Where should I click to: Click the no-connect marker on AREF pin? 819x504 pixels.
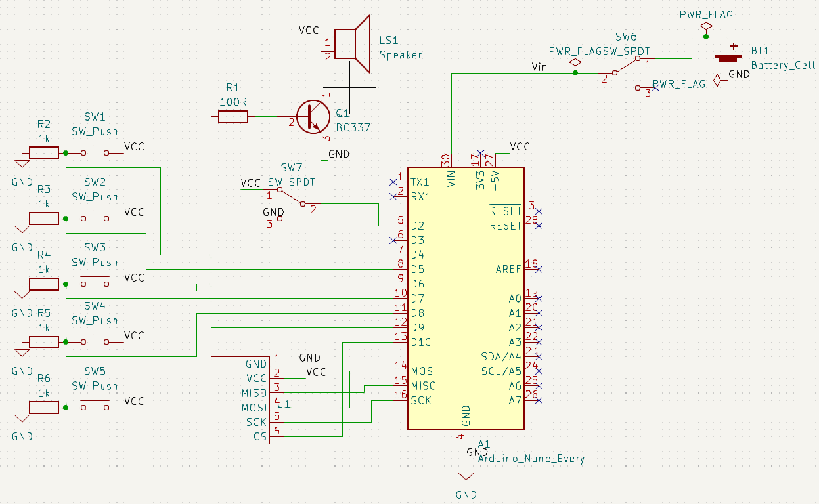click(x=539, y=269)
